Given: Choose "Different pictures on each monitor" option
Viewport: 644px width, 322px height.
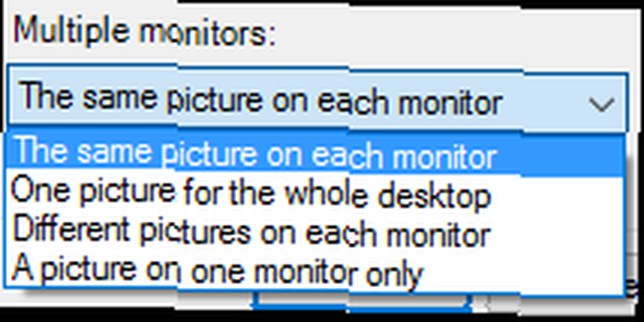Looking at the screenshot, I should tap(316, 231).
